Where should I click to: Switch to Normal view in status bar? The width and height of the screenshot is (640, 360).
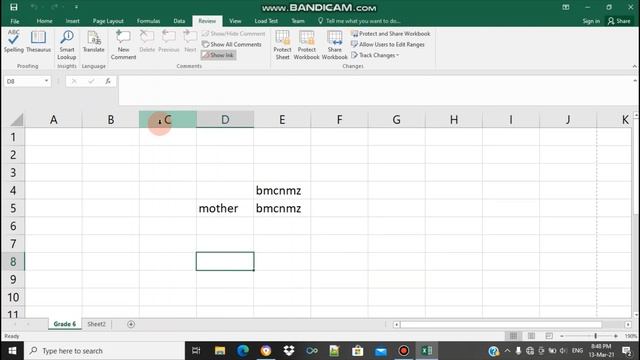click(513, 336)
